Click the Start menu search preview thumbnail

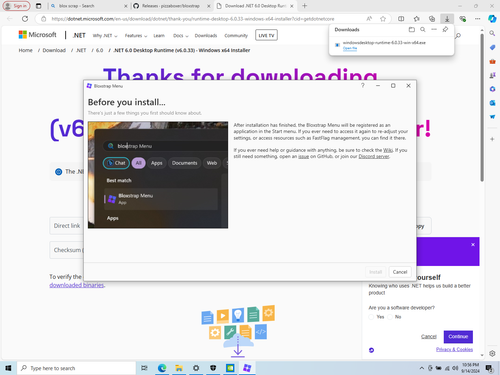[x=158, y=175]
